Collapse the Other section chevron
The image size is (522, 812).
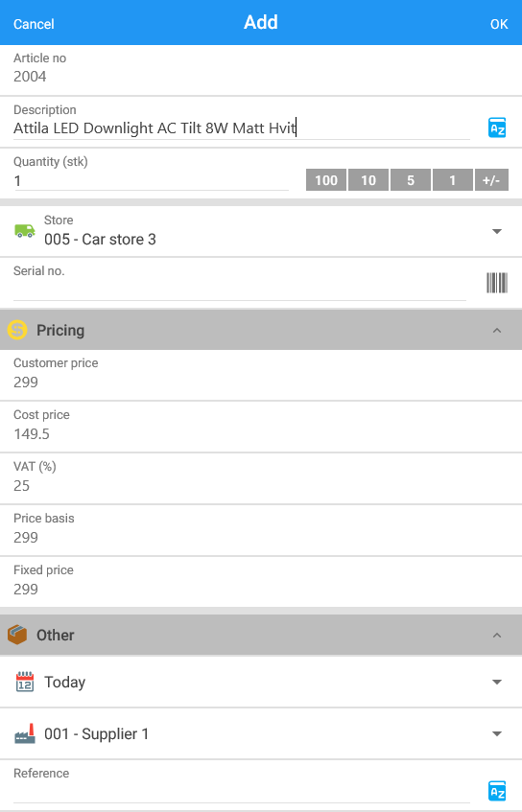click(x=497, y=635)
